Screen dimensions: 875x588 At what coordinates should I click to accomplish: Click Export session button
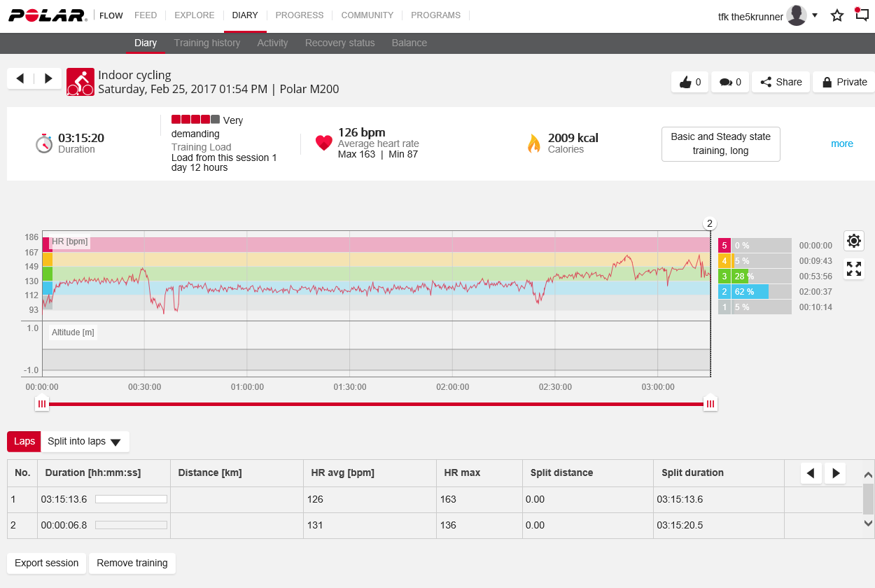47,563
